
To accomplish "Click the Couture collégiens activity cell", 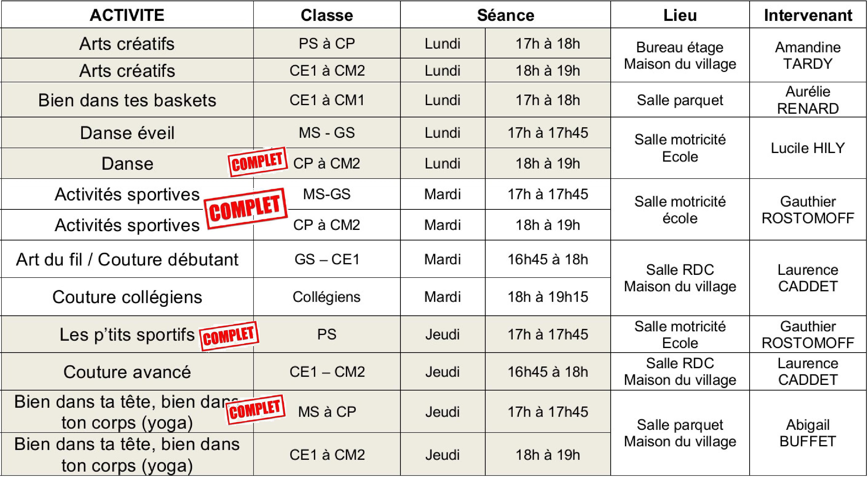I will [x=127, y=296].
